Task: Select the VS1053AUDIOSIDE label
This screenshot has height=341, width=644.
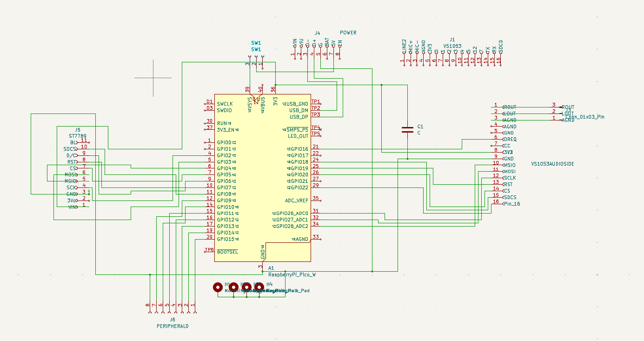Action: coord(552,164)
